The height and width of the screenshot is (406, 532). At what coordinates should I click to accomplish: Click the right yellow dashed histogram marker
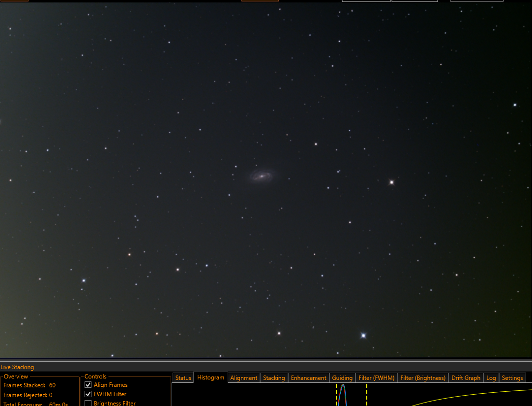click(367, 395)
